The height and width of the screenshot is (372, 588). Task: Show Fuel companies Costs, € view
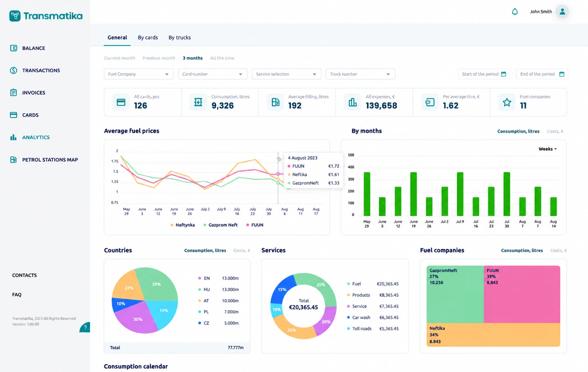click(559, 250)
